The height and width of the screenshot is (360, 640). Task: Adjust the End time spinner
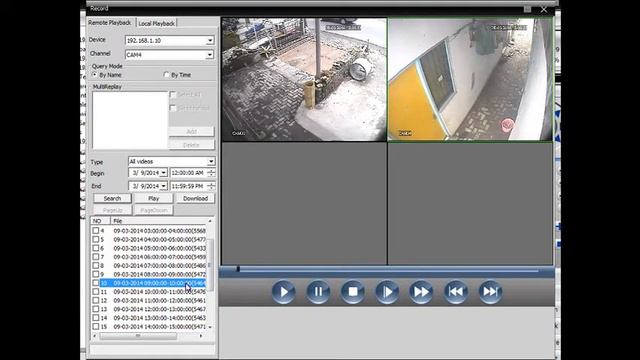[x=211, y=186]
